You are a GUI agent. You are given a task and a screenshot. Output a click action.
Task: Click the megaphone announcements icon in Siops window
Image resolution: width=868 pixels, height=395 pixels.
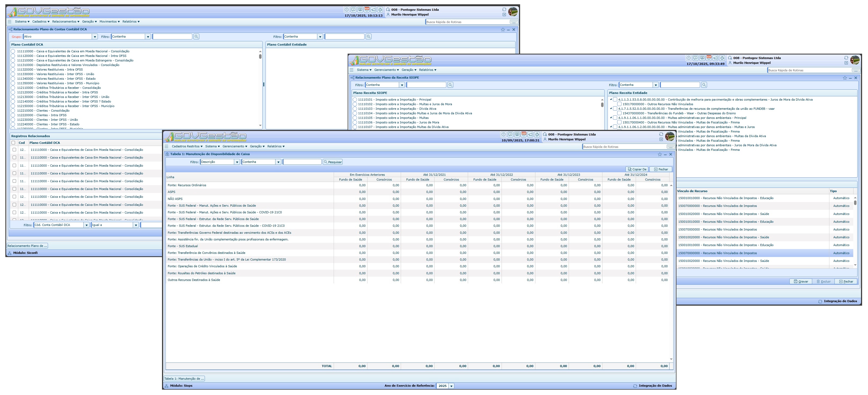[x=530, y=134]
